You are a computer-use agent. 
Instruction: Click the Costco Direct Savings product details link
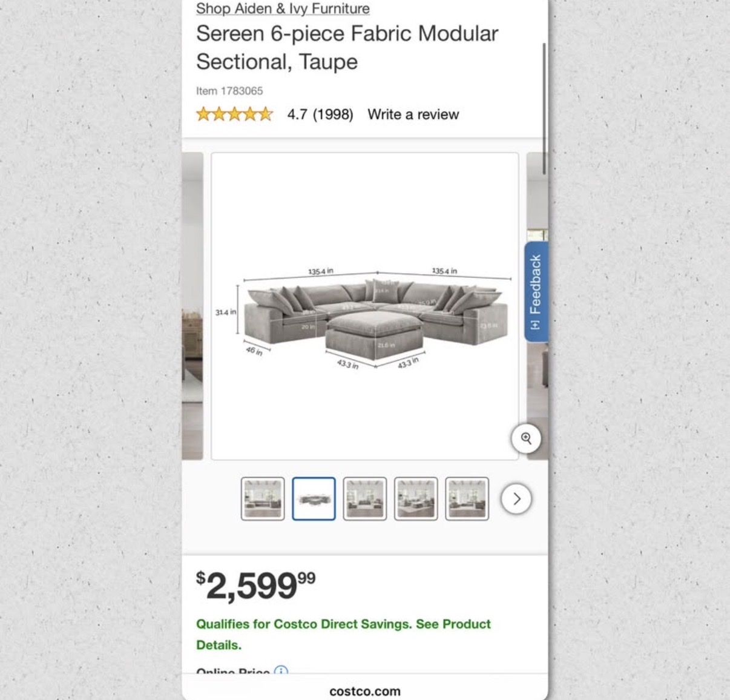click(343, 634)
